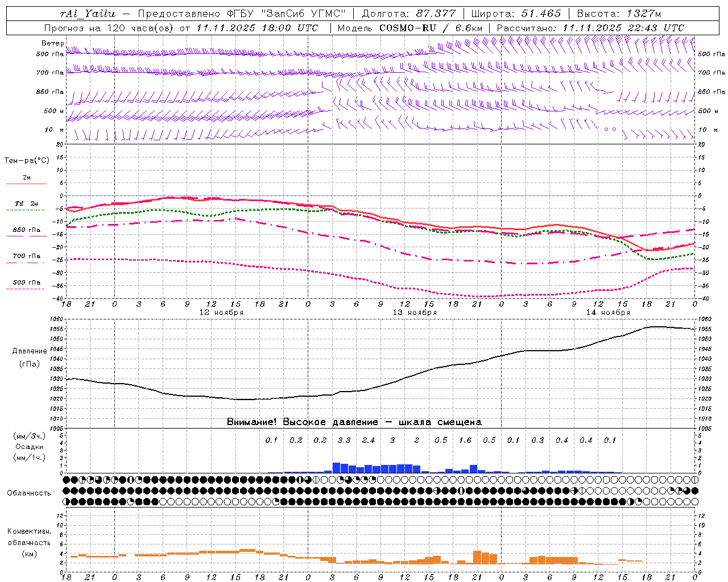Click the station name rAl_Yailu
The image size is (728, 582).
88,14
